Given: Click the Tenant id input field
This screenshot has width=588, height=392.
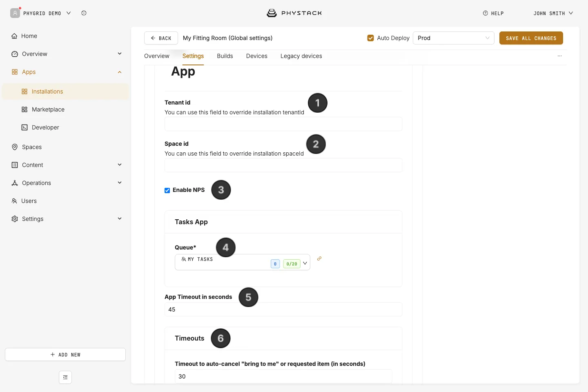Looking at the screenshot, I should [283, 124].
